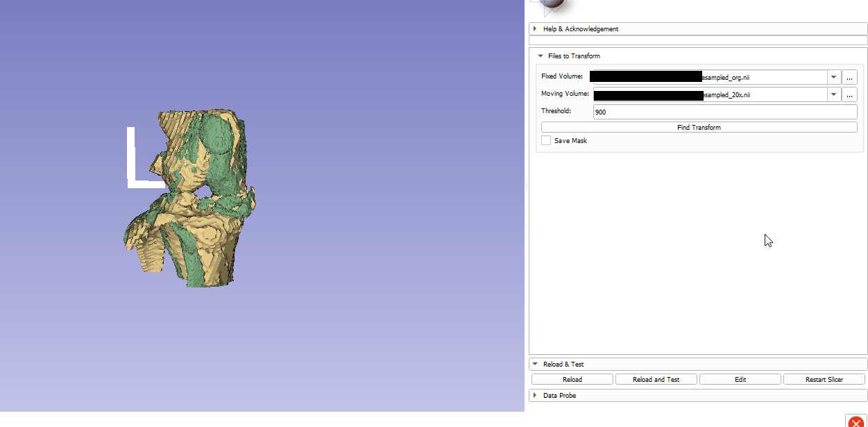Open the Moving Volume dropdown arrow

(833, 94)
